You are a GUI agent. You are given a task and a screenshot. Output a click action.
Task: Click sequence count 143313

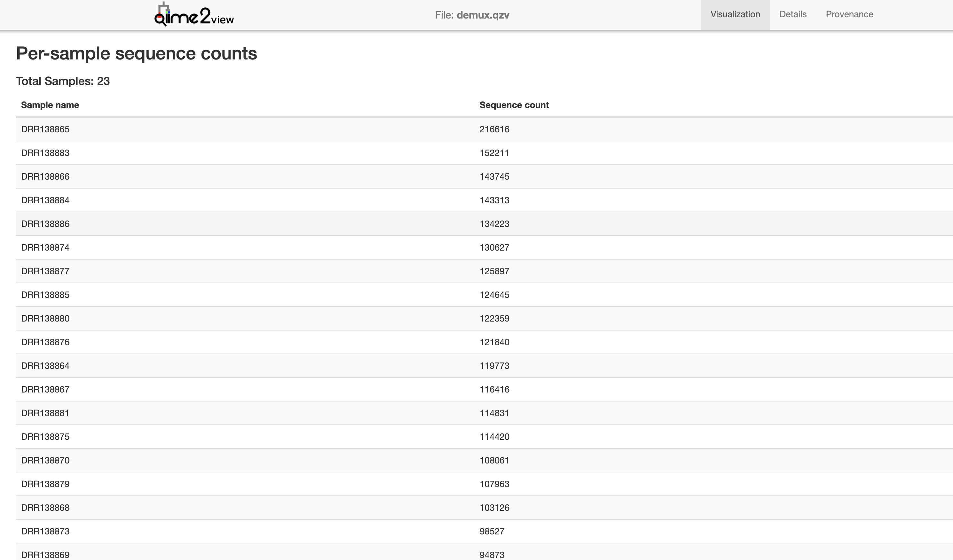pyautogui.click(x=494, y=200)
